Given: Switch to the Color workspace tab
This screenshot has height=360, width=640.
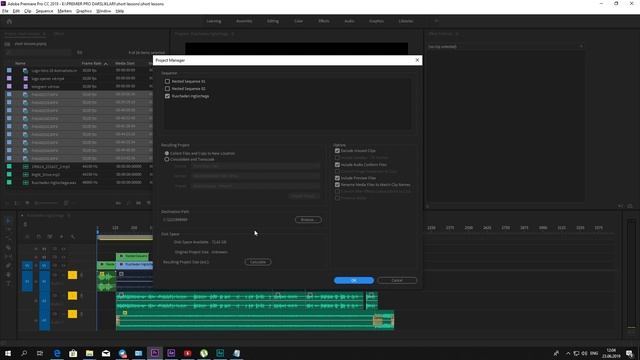Looking at the screenshot, I should (298, 21).
